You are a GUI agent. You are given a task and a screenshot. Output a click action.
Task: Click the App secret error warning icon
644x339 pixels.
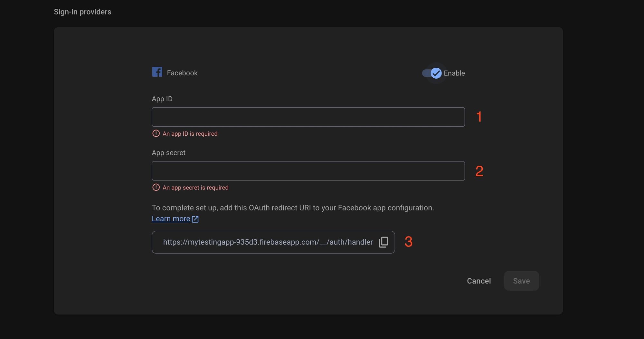(x=156, y=187)
